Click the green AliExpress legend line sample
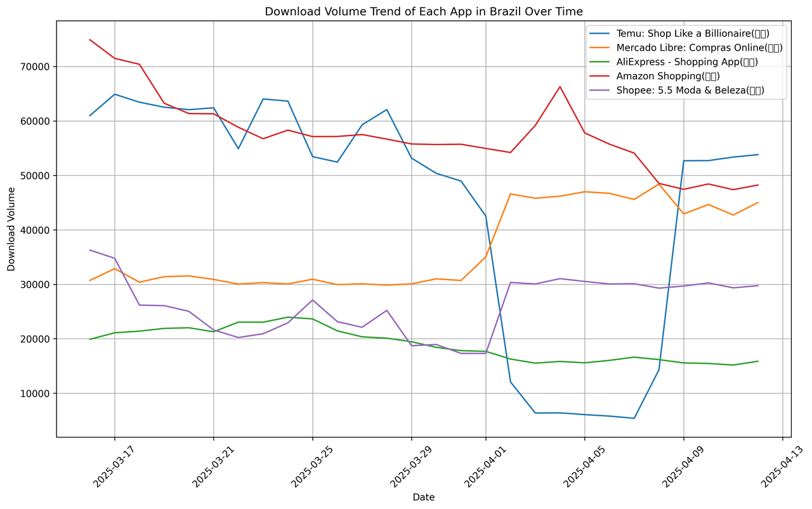812x509 pixels. click(x=601, y=62)
